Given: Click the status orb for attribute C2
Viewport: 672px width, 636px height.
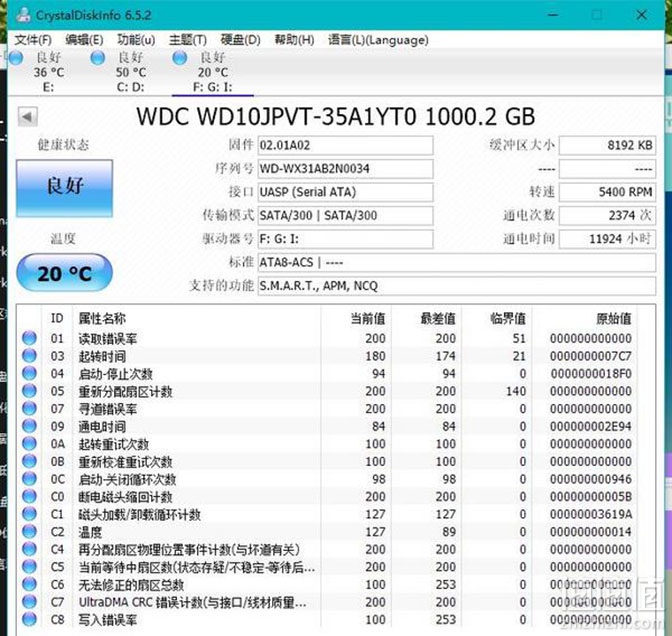Looking at the screenshot, I should pyautogui.click(x=29, y=531).
